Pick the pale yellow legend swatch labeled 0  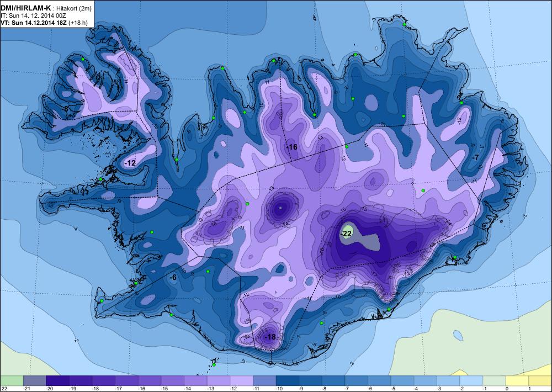(x=517, y=381)
